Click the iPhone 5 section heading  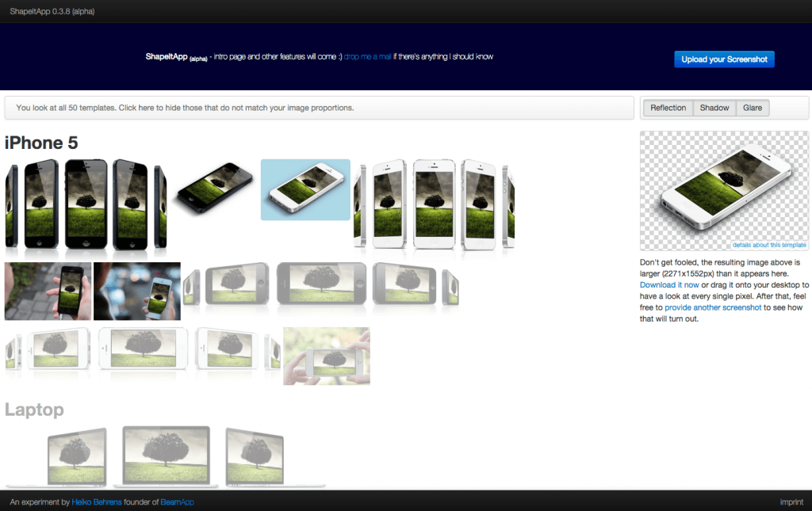click(41, 143)
